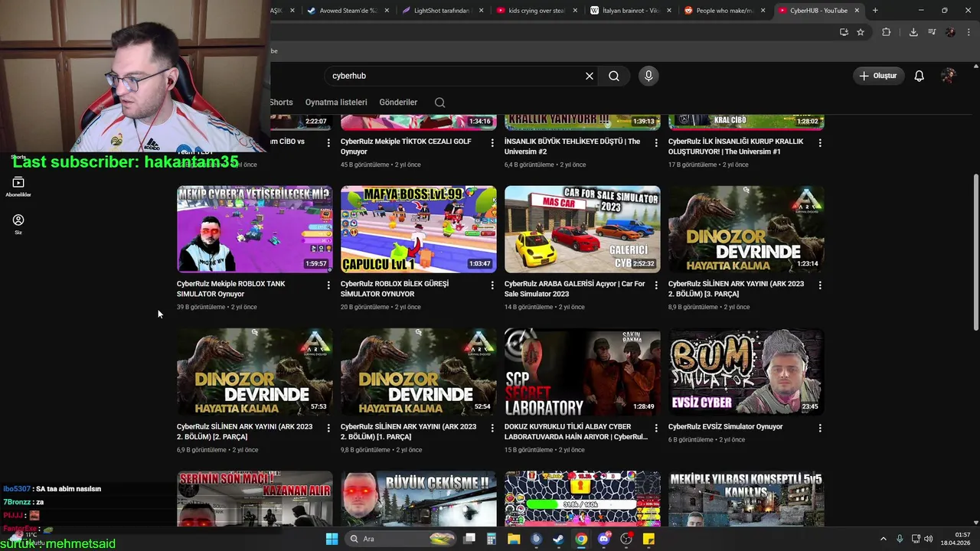Open Discord from the Windows taskbar
Image resolution: width=980 pixels, height=551 pixels.
point(604,539)
